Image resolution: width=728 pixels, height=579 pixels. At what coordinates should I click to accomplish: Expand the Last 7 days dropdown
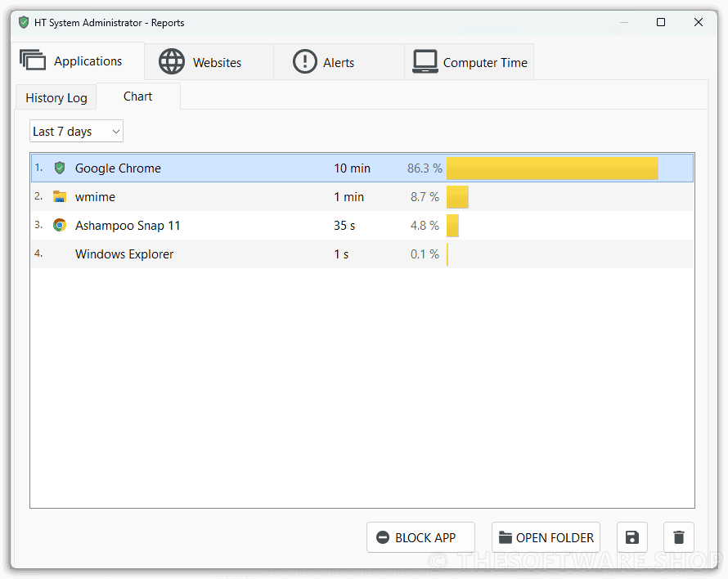(x=76, y=132)
